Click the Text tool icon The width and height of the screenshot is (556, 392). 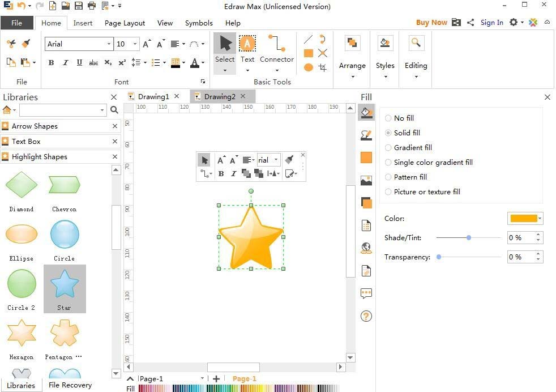[247, 44]
